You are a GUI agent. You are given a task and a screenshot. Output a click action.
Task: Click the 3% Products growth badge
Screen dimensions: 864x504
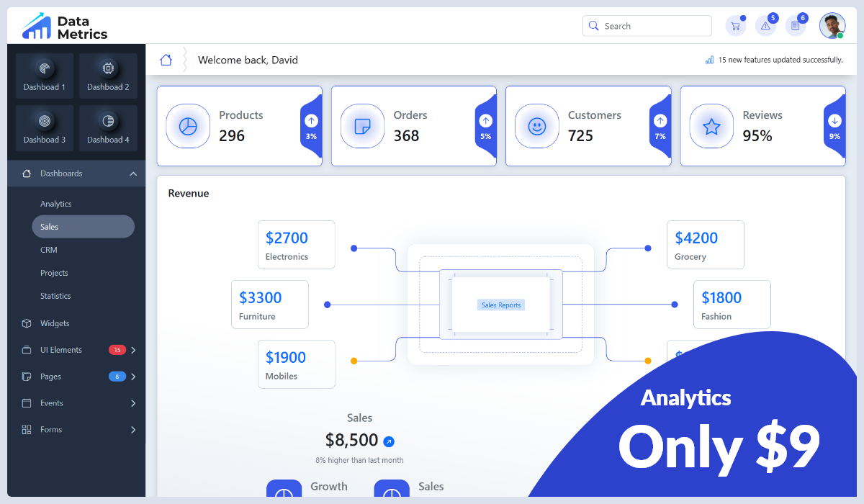310,126
